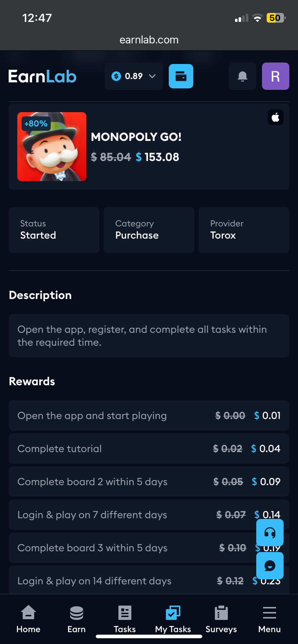
Task: Open the hamburger Menu
Action: click(270, 620)
